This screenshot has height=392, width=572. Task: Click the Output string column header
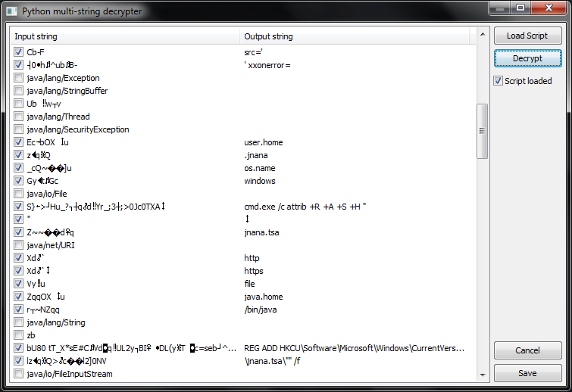[x=355, y=36]
